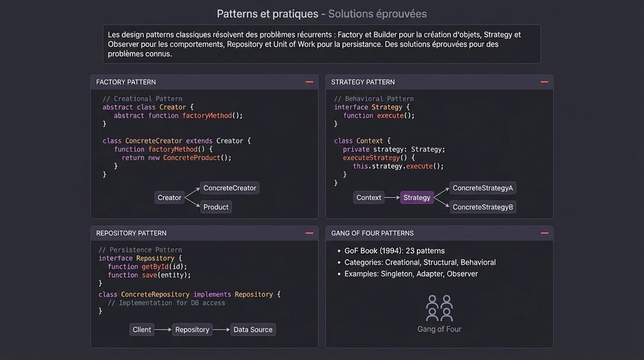Click the 'Patterns et pratiques' heading
This screenshot has width=644, height=360.
[x=268, y=13]
